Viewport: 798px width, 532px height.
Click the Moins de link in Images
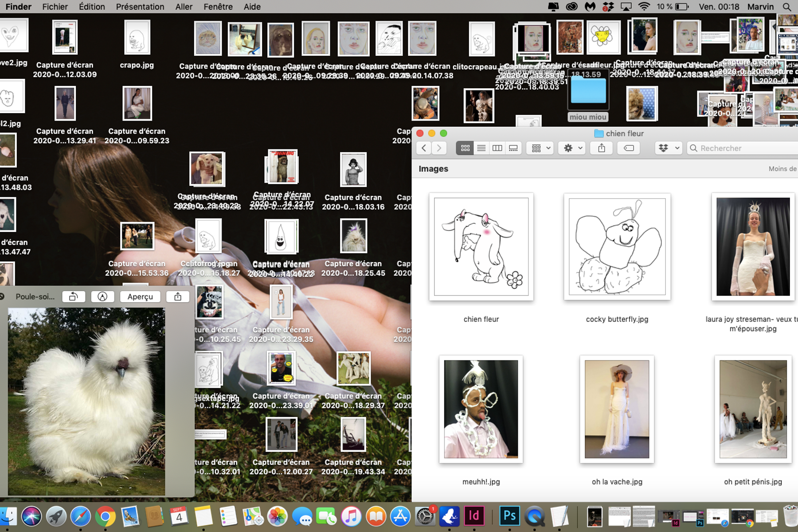[782, 169]
